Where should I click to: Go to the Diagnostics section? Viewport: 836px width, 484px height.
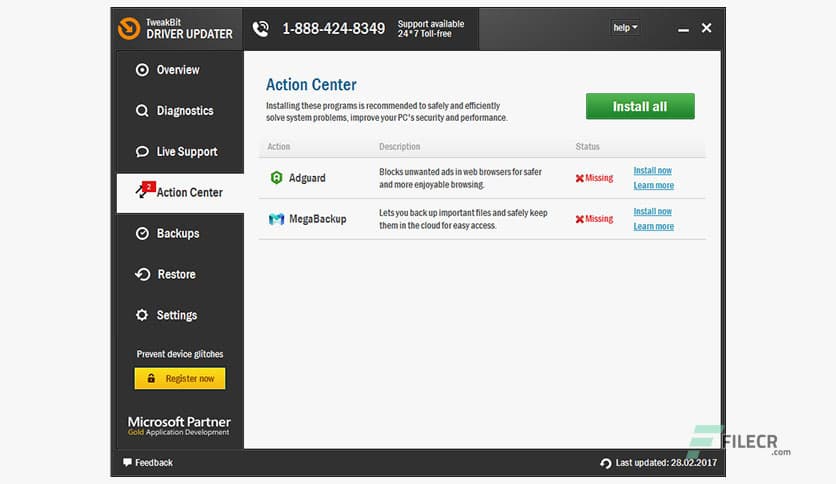(180, 110)
